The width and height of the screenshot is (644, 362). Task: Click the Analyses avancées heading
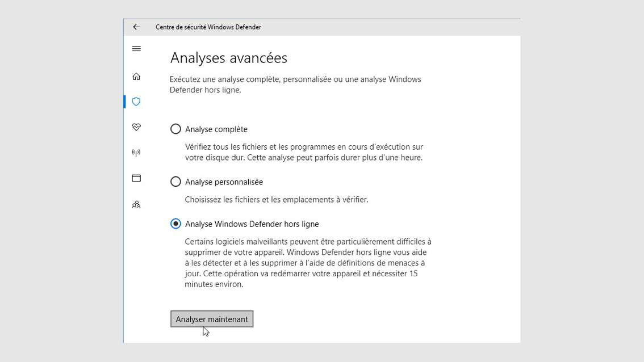click(x=229, y=58)
